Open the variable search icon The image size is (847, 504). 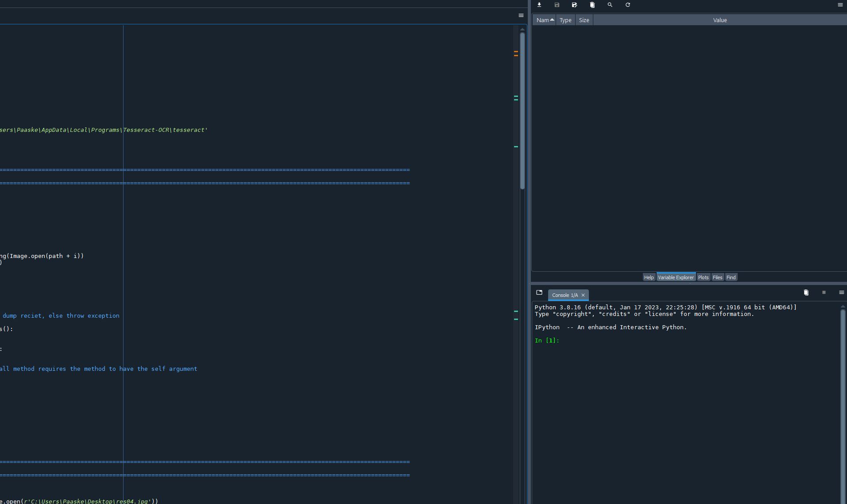pos(610,5)
